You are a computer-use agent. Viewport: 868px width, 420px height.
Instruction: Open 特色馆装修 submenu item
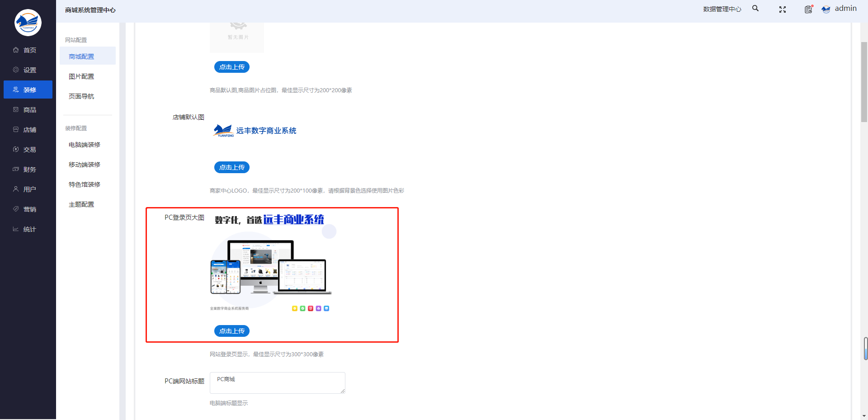click(x=88, y=184)
